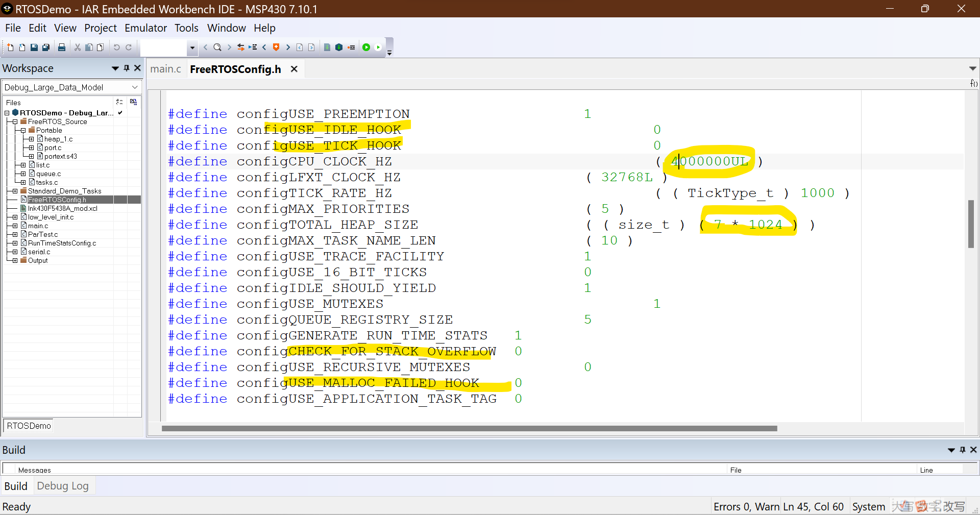Screen dimensions: 980x515
Task: Select FreeRTOSConfig.h in the file tree
Action: click(x=56, y=199)
